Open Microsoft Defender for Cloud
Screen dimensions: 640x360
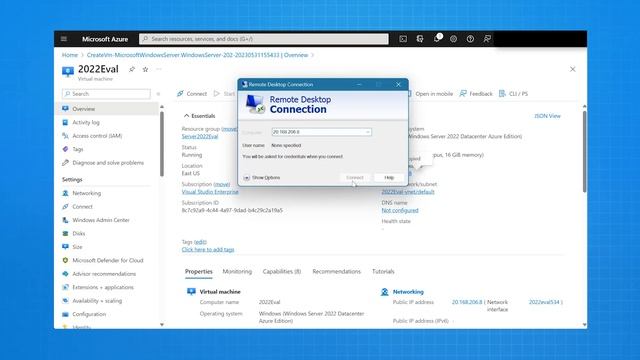pos(107,260)
